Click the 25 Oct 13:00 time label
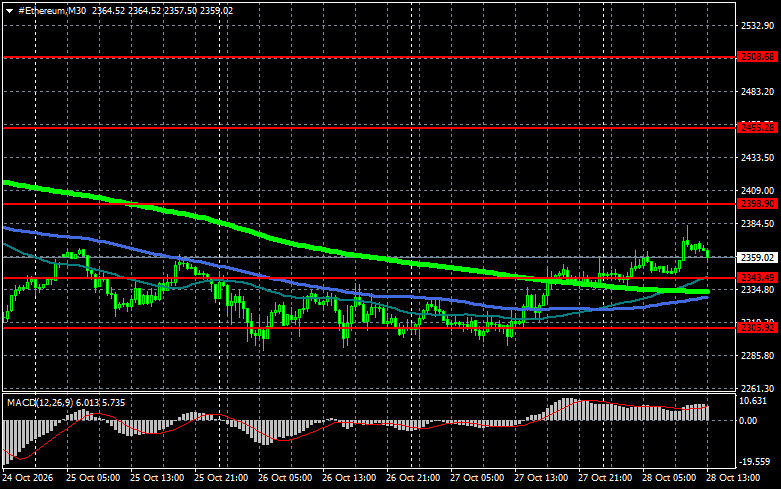 [x=157, y=478]
